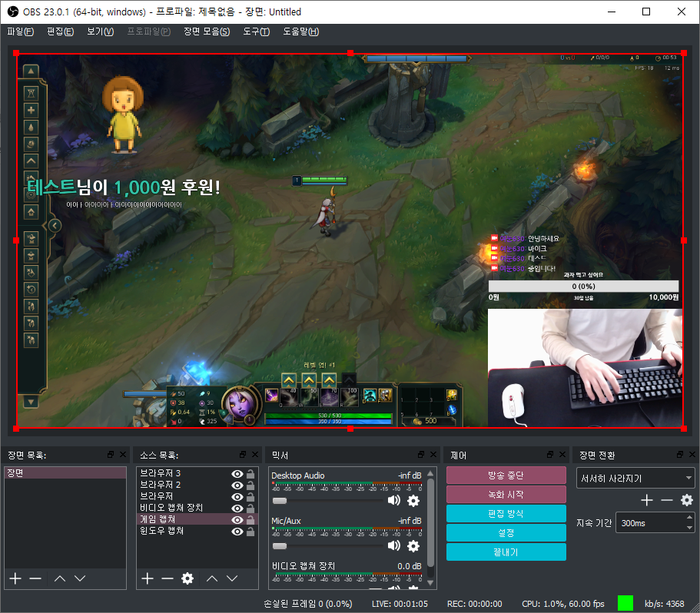The width and height of the screenshot is (700, 613).
Task: Toggle lock on 브라우저 3 source
Action: (251, 474)
